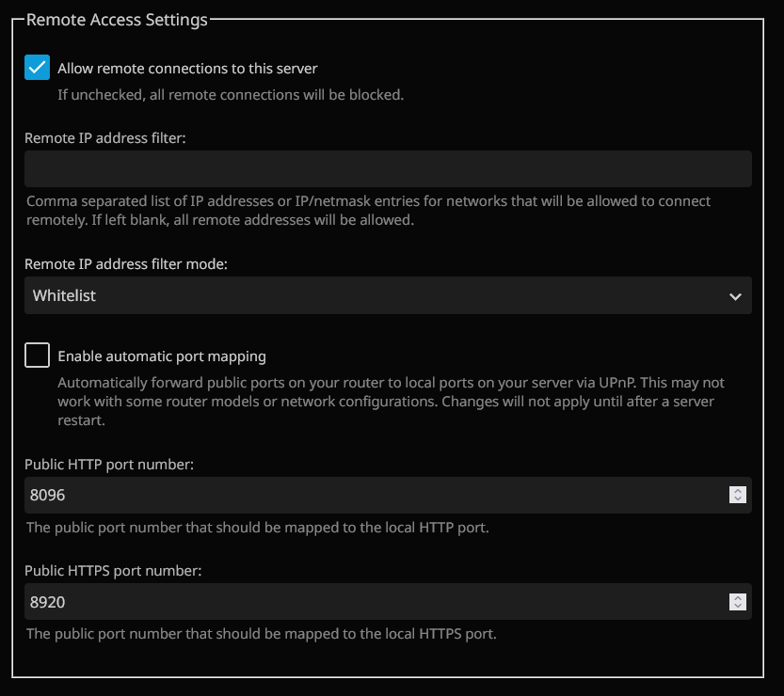
Task: Click the 'Remote IP address filter mode:' label
Action: tap(126, 264)
